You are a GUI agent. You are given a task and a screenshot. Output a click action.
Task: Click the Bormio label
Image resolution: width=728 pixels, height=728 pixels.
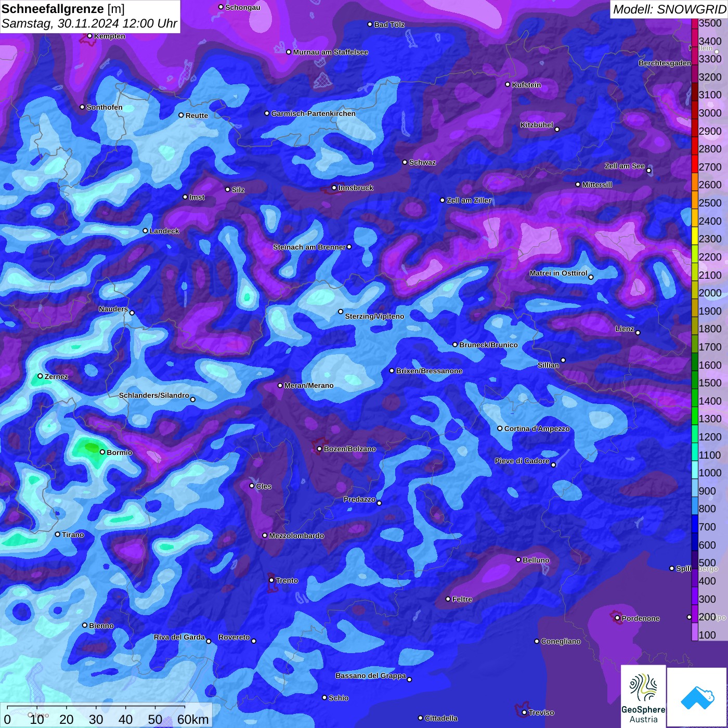point(119,452)
